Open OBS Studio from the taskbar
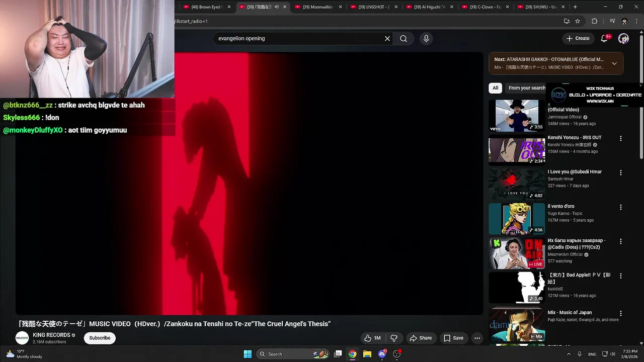The width and height of the screenshot is (644, 362). (396, 354)
